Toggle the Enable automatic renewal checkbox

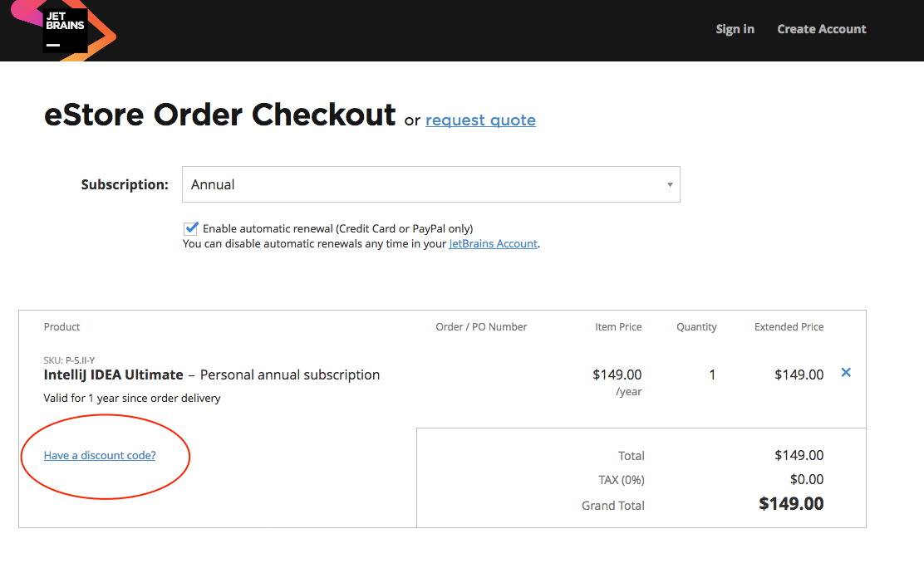(x=190, y=228)
